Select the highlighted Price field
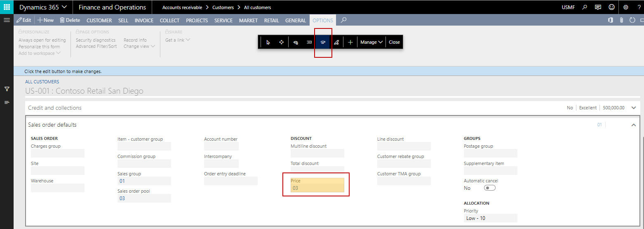644x229 pixels. pyautogui.click(x=317, y=185)
